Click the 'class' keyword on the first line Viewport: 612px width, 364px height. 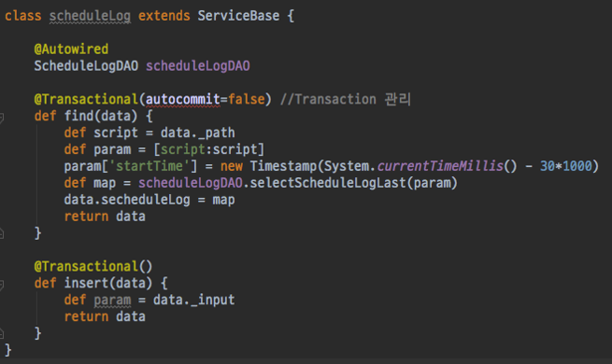[x=22, y=16]
